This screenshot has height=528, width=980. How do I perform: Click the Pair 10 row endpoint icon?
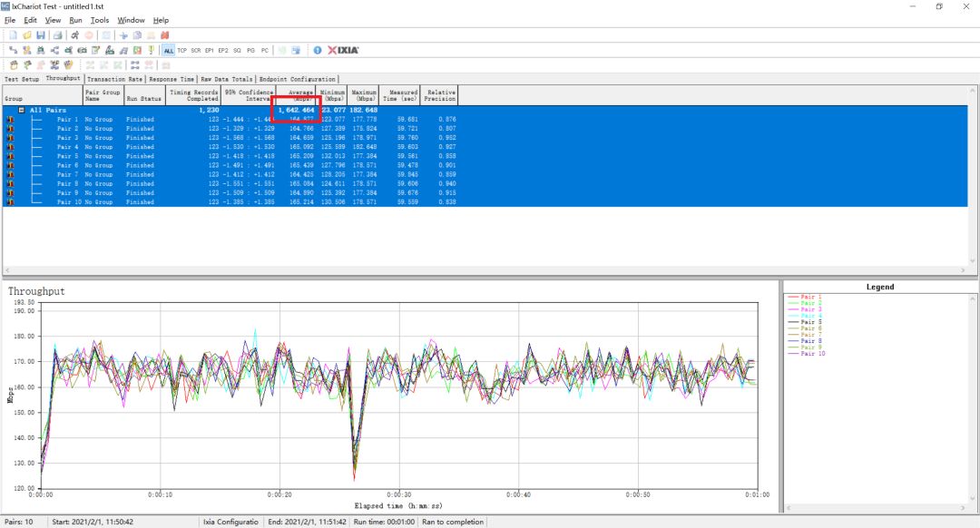tap(10, 202)
